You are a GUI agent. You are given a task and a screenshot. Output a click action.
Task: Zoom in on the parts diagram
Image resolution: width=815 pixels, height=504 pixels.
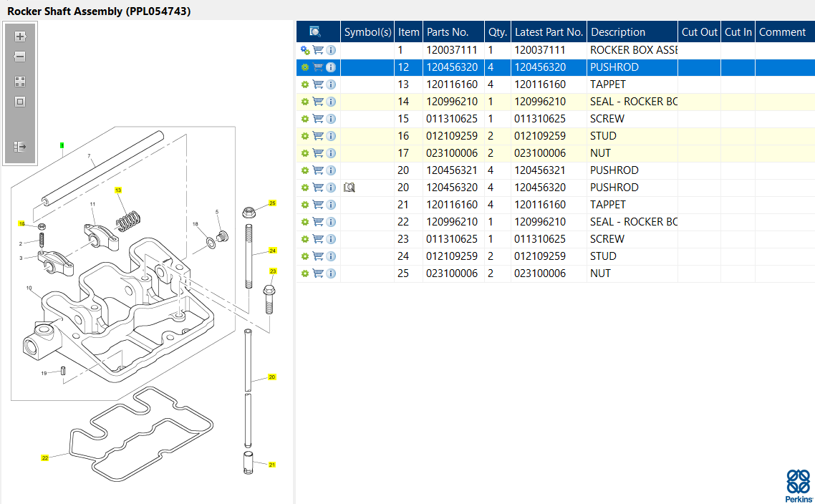tap(20, 37)
